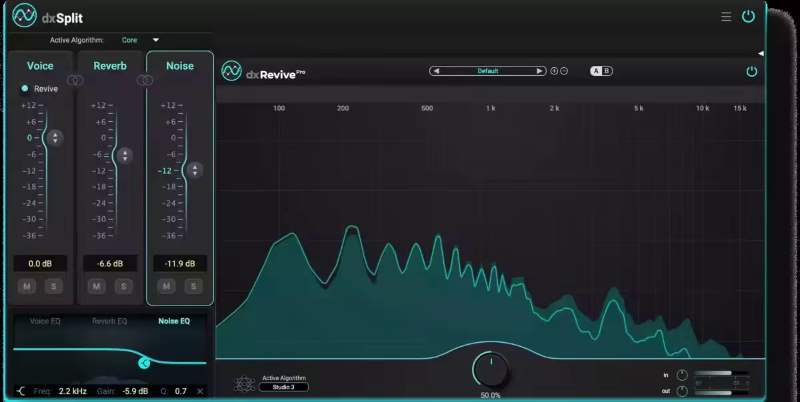Open the Studio 3 algorithm selector
The height and width of the screenshot is (402, 800).
point(284,387)
